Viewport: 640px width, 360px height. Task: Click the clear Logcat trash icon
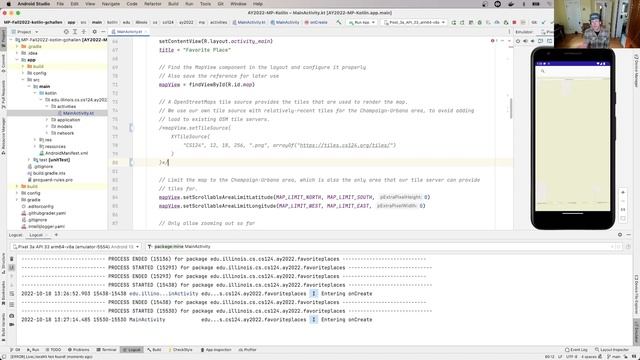11,259
